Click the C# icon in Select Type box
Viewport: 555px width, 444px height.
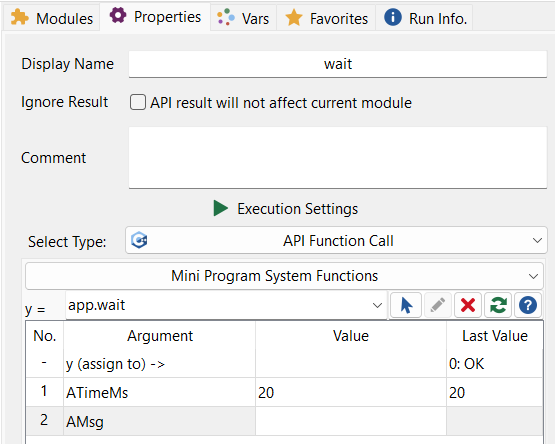pos(139,240)
